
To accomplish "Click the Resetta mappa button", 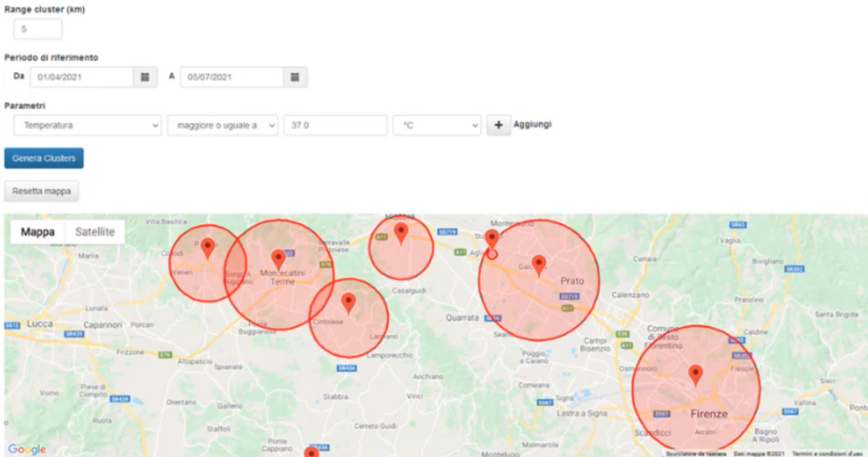I will (42, 191).
